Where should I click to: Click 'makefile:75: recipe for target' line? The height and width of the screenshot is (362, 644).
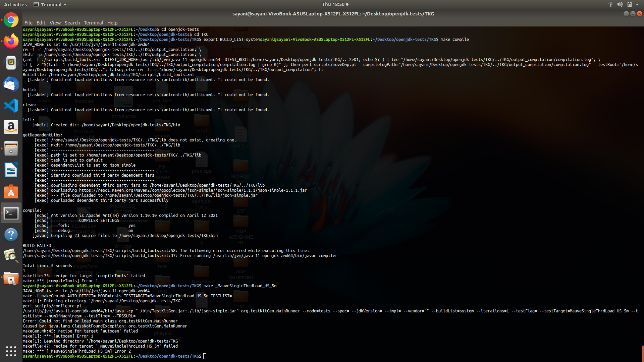(84, 276)
